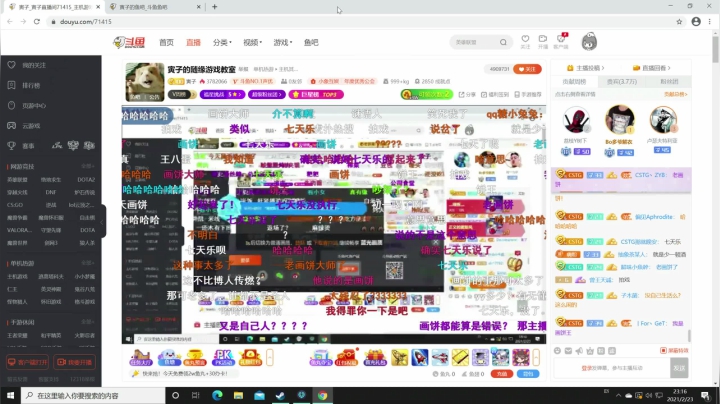Expand the 游戏 dropdown in header
Image resolution: width=720 pixels, height=404 pixels.
click(283, 42)
